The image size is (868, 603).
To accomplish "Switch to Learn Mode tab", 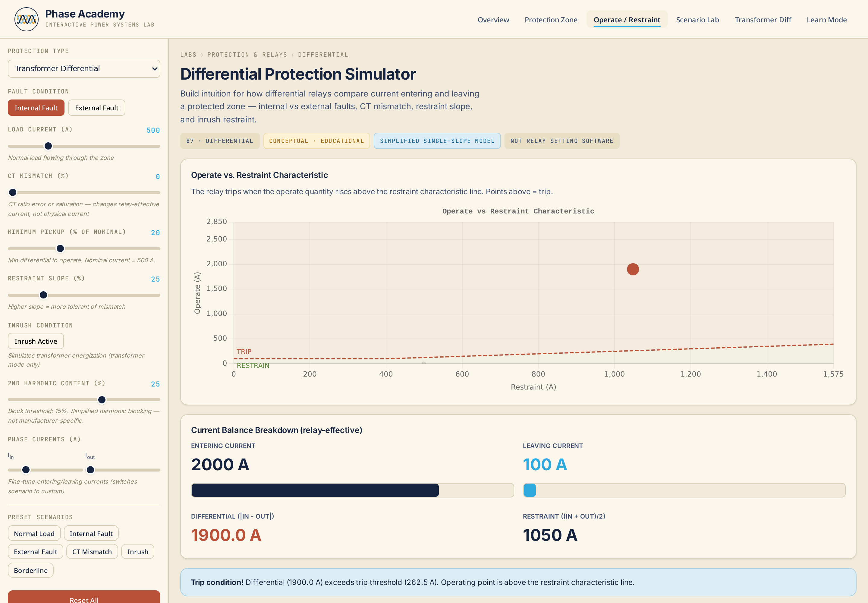I will click(x=827, y=20).
